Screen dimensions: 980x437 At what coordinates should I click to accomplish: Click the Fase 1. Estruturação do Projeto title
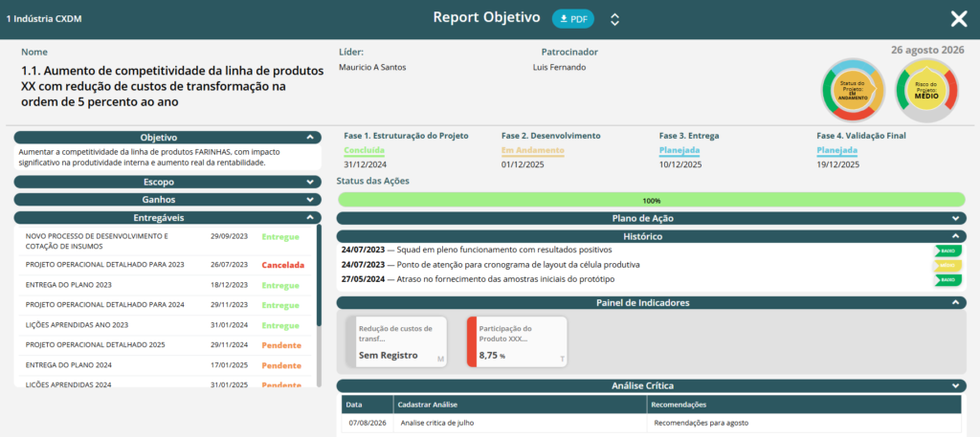click(406, 136)
